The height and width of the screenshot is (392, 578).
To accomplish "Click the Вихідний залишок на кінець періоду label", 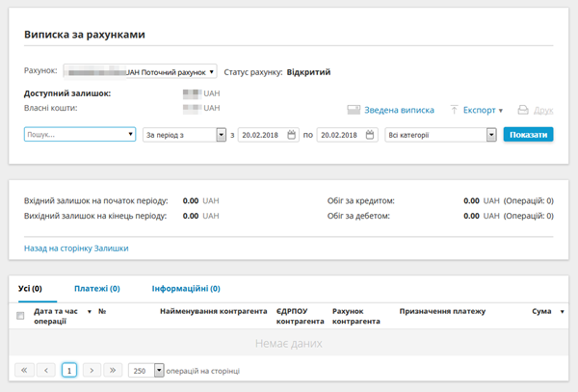I will click(x=95, y=216).
